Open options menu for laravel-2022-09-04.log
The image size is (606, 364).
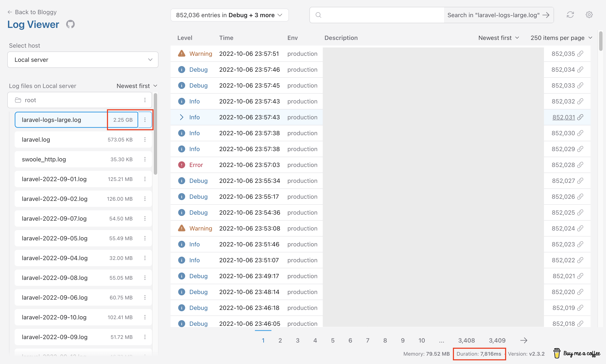145,258
